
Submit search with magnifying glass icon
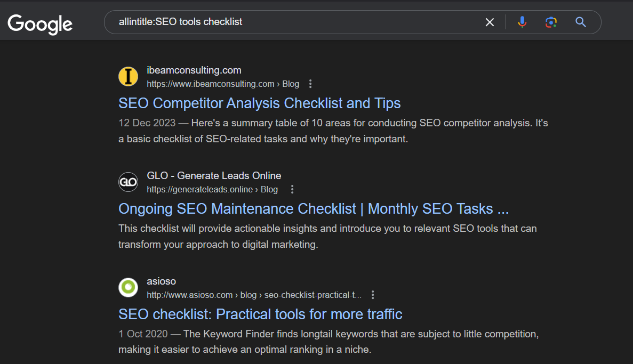point(581,22)
